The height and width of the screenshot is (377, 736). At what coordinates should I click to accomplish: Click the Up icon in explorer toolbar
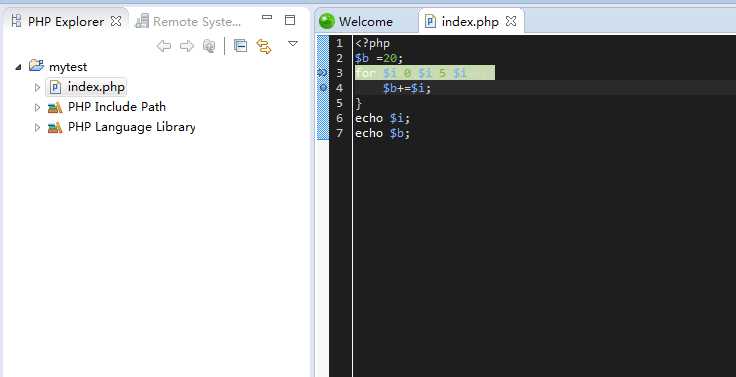point(209,46)
